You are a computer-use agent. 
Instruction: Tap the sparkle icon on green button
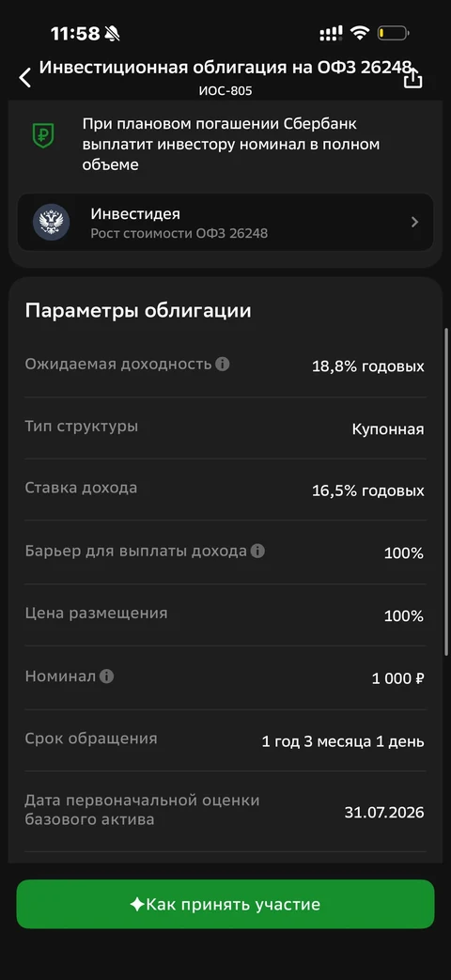[x=137, y=905]
